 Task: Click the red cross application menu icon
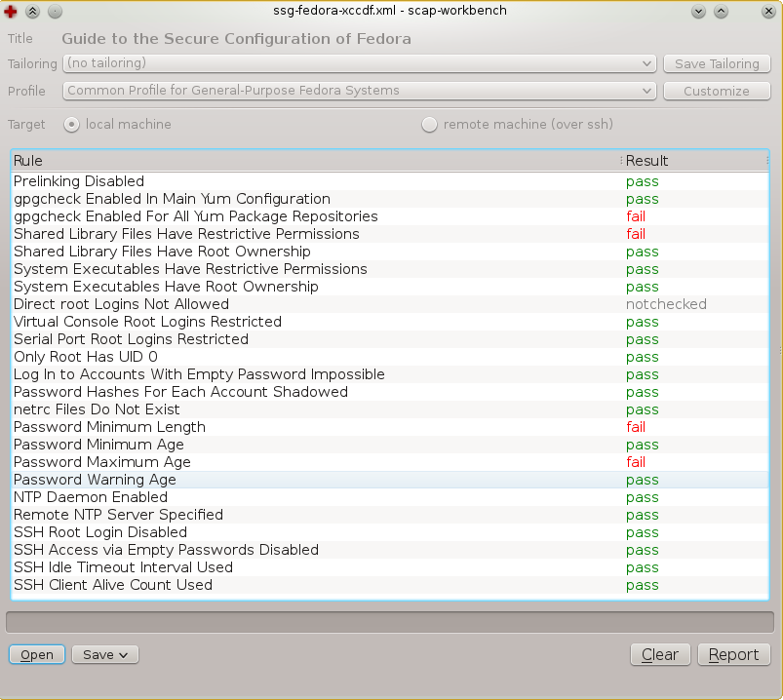point(12,12)
